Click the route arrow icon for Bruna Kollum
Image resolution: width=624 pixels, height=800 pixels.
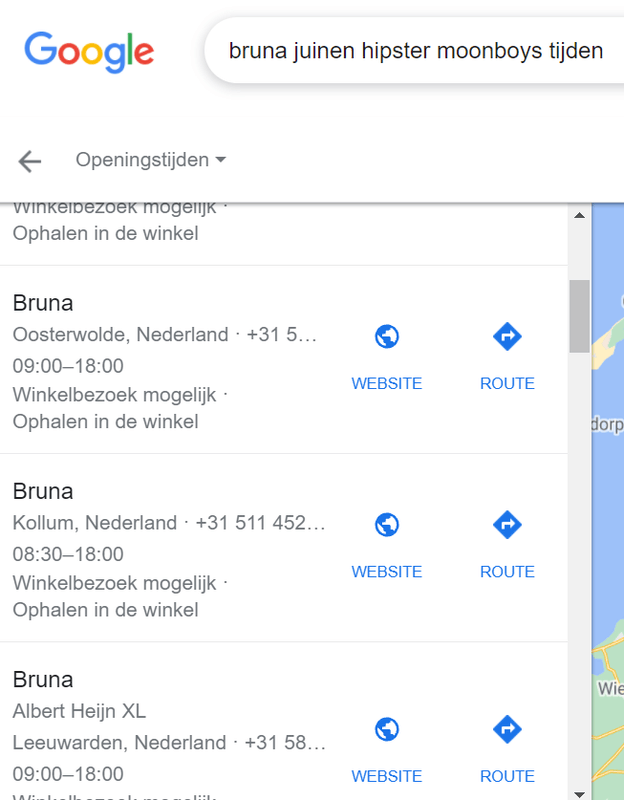tap(507, 524)
